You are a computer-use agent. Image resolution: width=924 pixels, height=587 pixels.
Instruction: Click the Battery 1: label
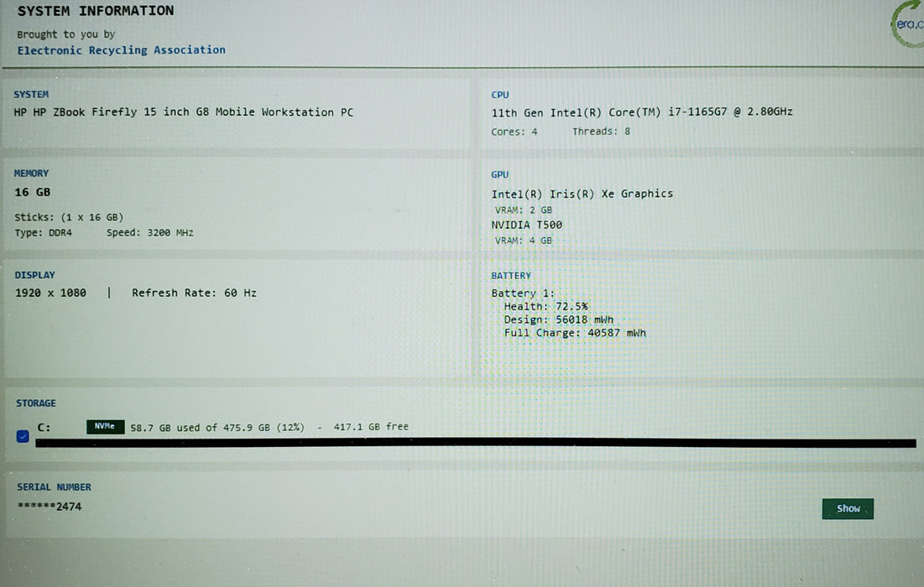tap(524, 293)
